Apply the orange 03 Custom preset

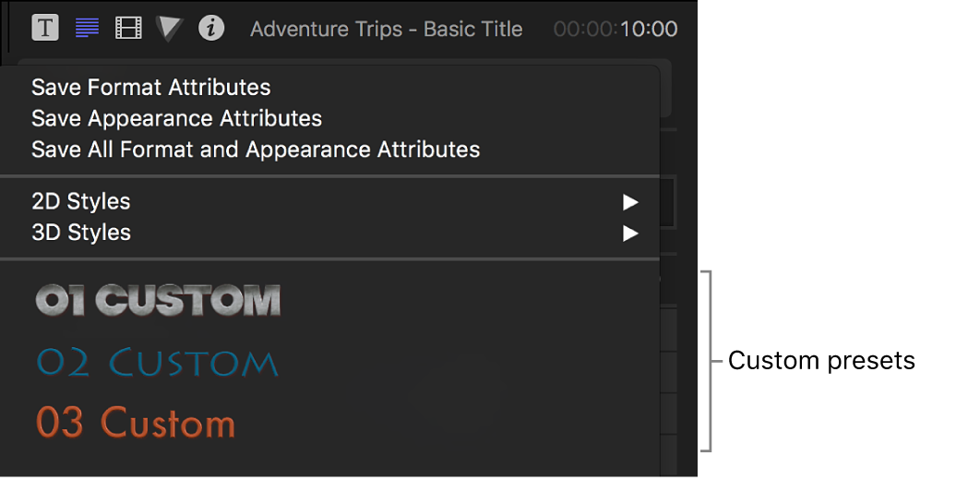tap(136, 423)
